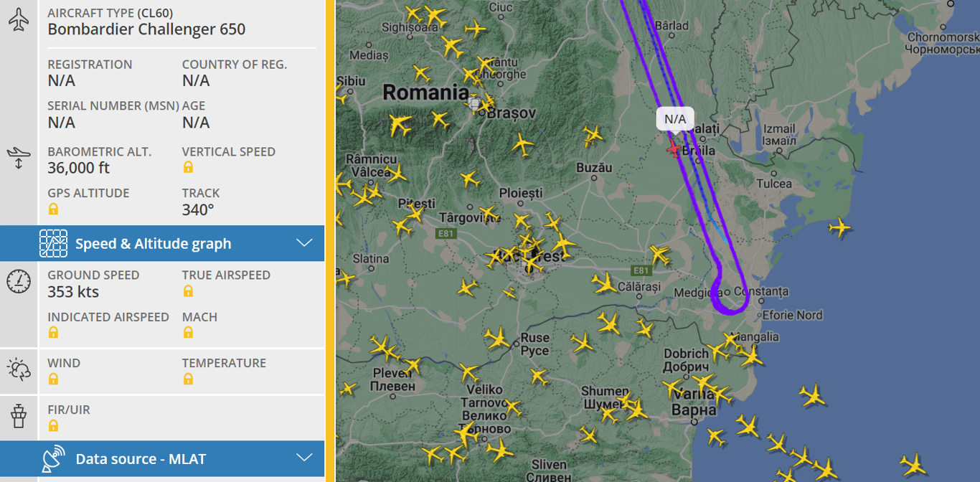Click the barometric altitude icon in sidebar
The image size is (980, 482).
tap(19, 158)
